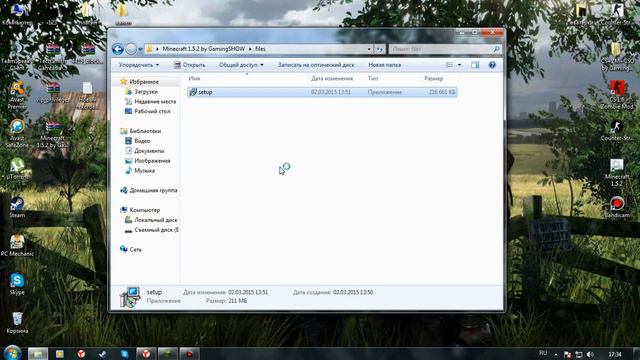Click the Bandicam red record taskbar icon
This screenshot has width=640, height=360.
point(189,354)
